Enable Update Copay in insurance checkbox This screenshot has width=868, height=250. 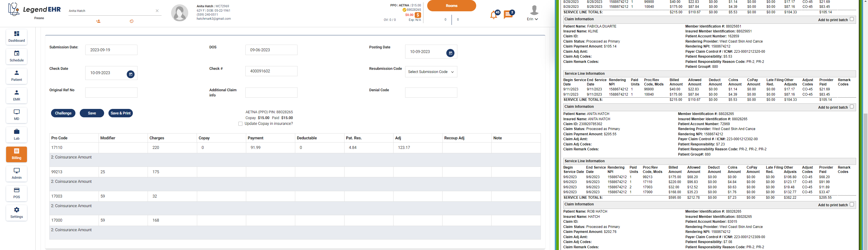(240, 124)
